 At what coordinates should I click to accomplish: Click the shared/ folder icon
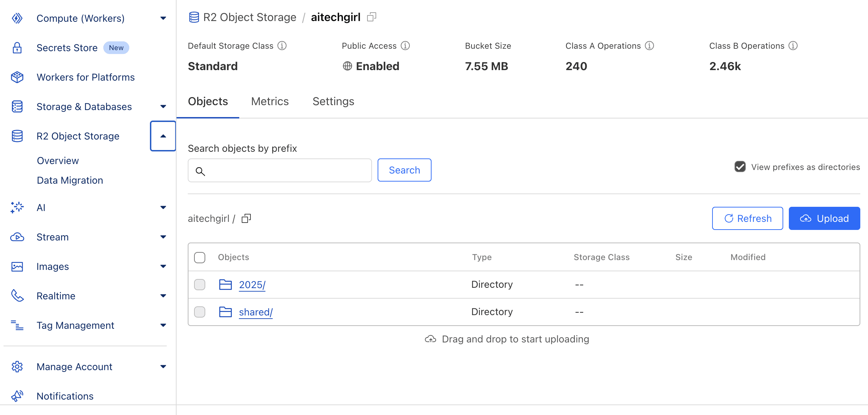click(225, 312)
